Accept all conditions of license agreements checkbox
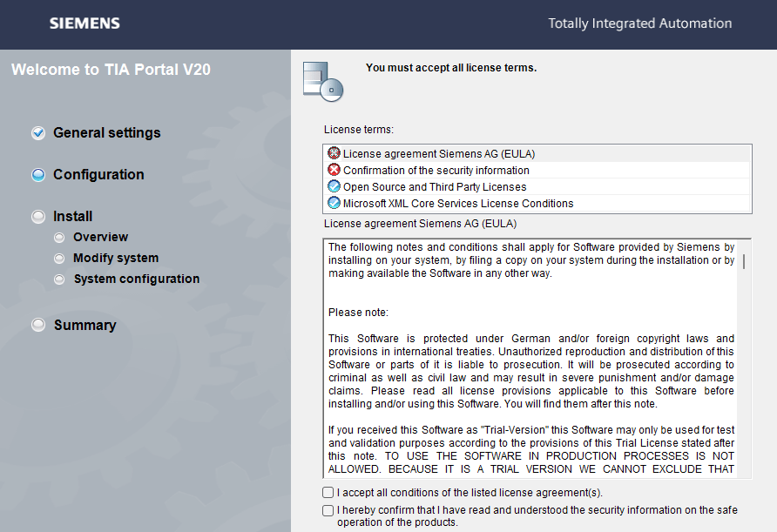Image resolution: width=777 pixels, height=532 pixels. (328, 493)
